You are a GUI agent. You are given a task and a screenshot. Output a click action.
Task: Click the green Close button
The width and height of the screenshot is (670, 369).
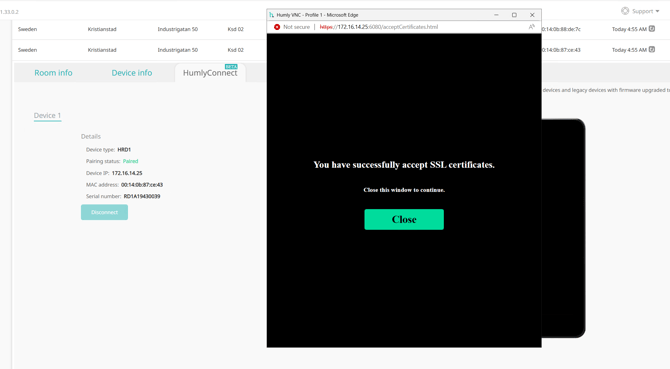(x=404, y=220)
